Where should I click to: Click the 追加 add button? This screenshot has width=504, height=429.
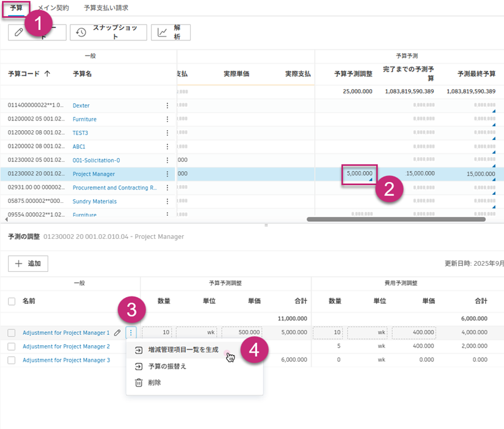tap(28, 264)
